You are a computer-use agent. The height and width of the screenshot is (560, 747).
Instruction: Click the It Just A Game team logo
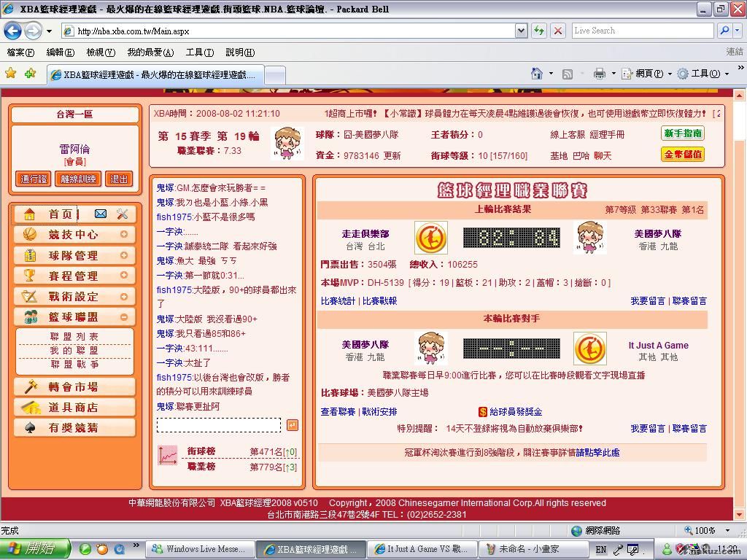coord(589,349)
